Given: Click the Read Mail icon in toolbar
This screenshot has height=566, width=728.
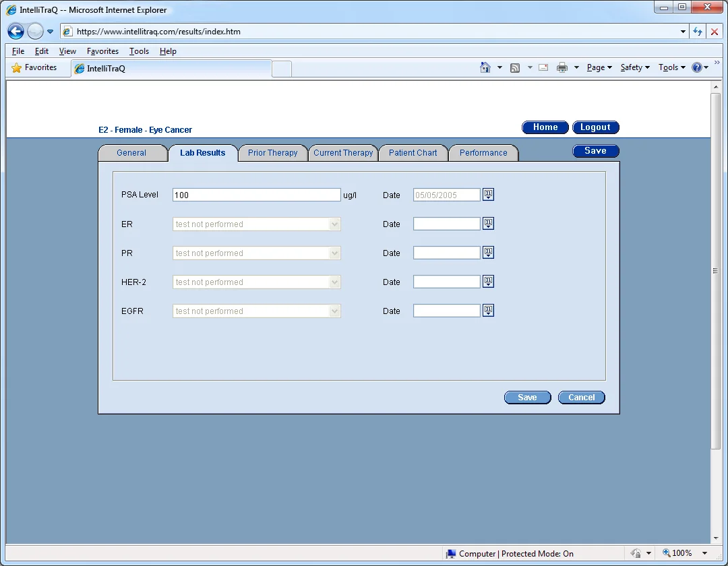Looking at the screenshot, I should [543, 68].
